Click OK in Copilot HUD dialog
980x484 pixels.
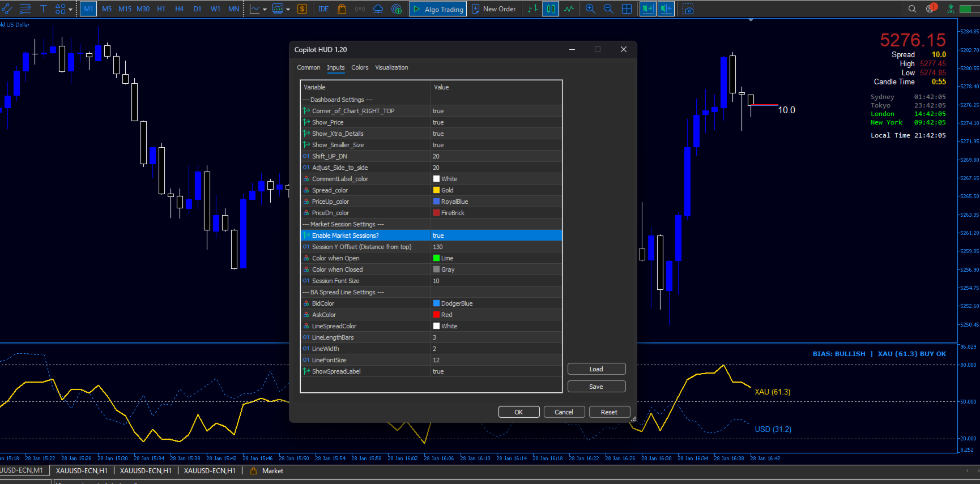519,412
